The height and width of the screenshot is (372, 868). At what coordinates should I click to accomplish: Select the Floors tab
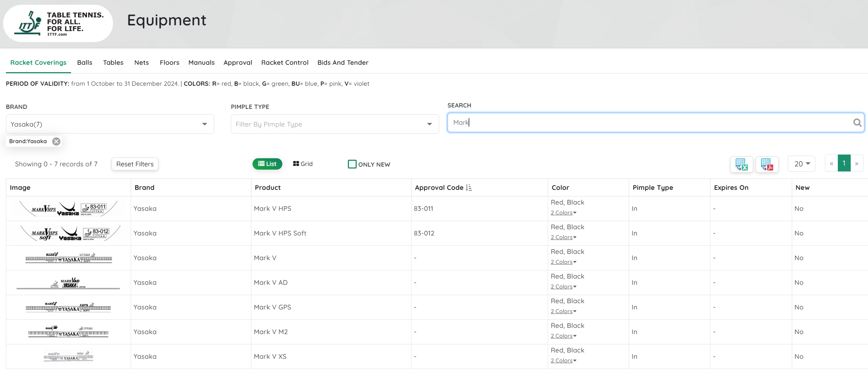[170, 63]
